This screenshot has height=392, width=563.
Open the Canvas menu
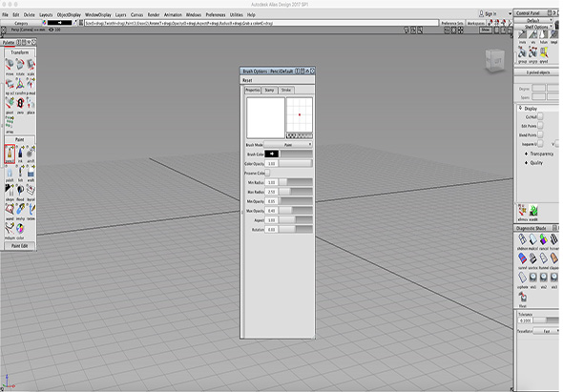[136, 14]
